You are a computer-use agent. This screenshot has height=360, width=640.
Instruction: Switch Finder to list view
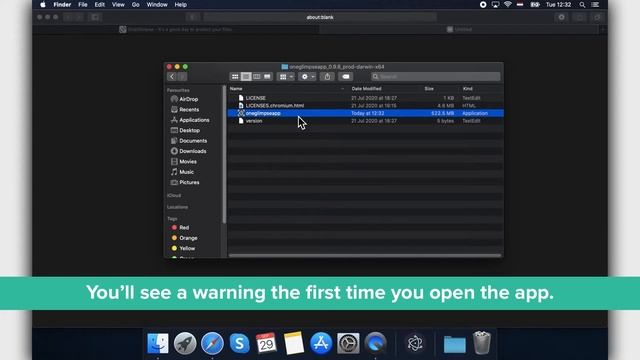click(246, 77)
